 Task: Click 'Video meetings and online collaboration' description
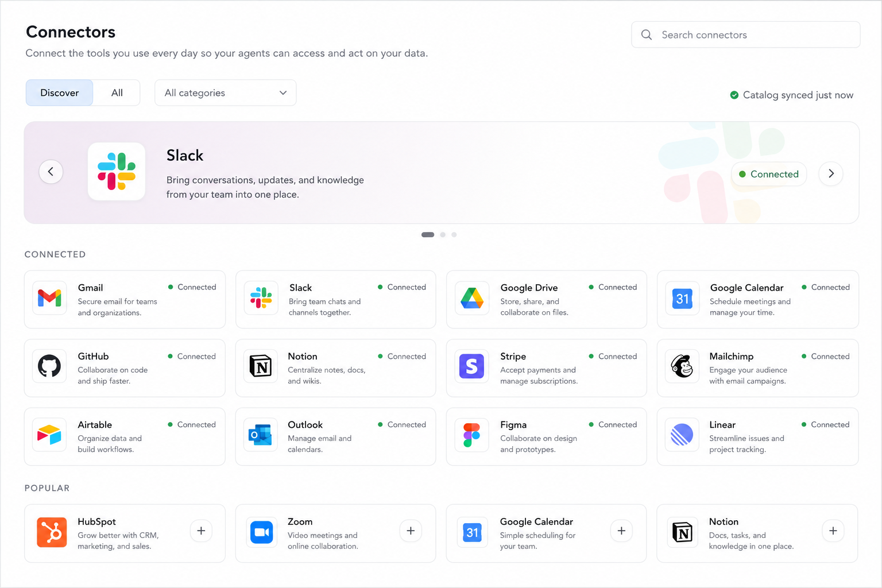[x=323, y=541]
